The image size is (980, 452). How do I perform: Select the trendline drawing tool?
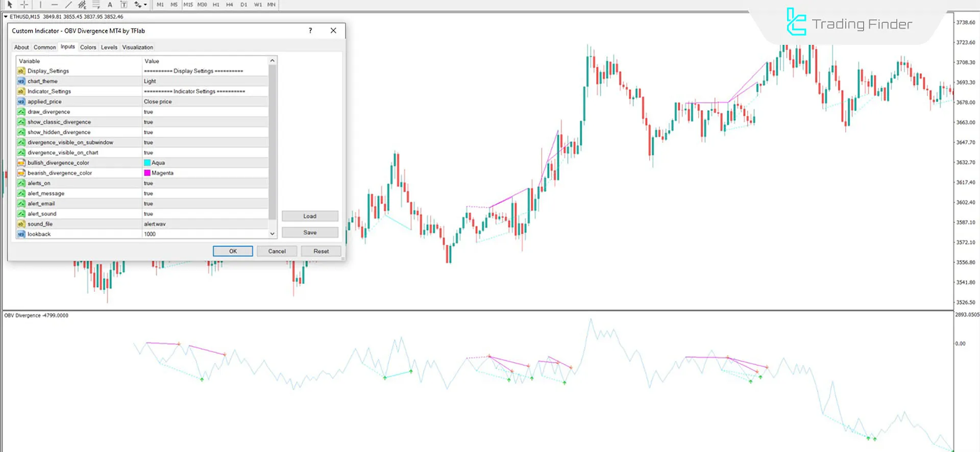click(x=68, y=5)
